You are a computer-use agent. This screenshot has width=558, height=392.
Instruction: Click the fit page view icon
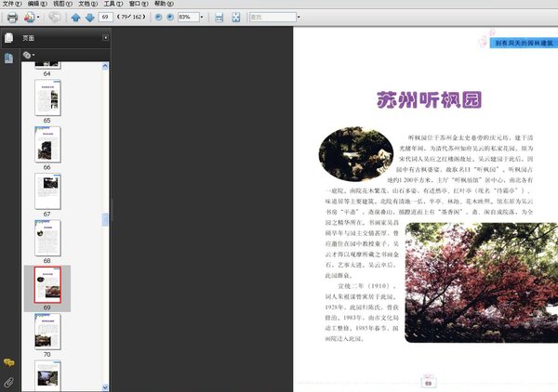(236, 17)
